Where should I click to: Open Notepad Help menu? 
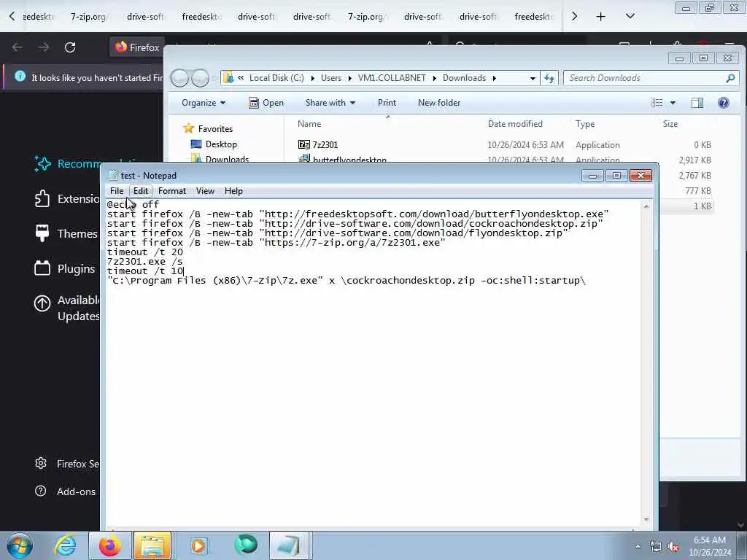coord(233,191)
